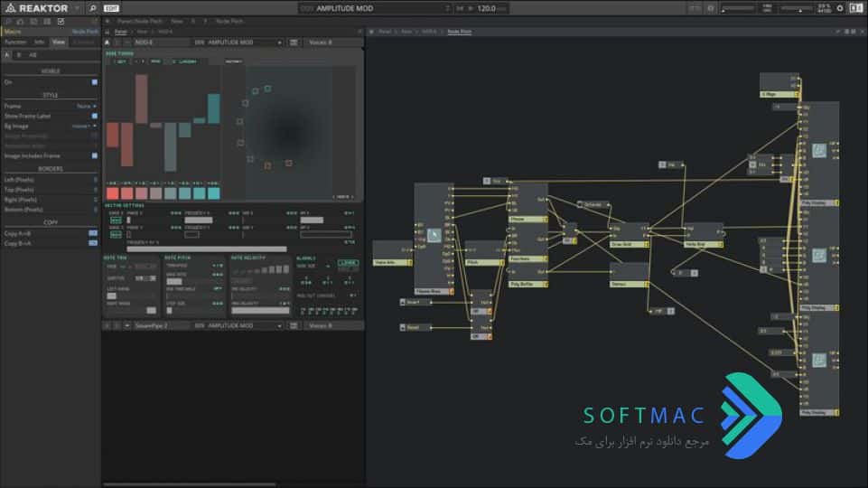Open the MOD-E instrument preset dropdown arrow
The width and height of the screenshot is (868, 488).
[x=280, y=42]
